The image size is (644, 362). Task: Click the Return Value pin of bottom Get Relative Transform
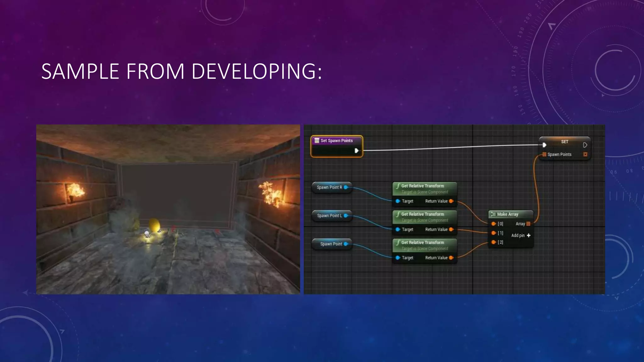[x=451, y=258]
